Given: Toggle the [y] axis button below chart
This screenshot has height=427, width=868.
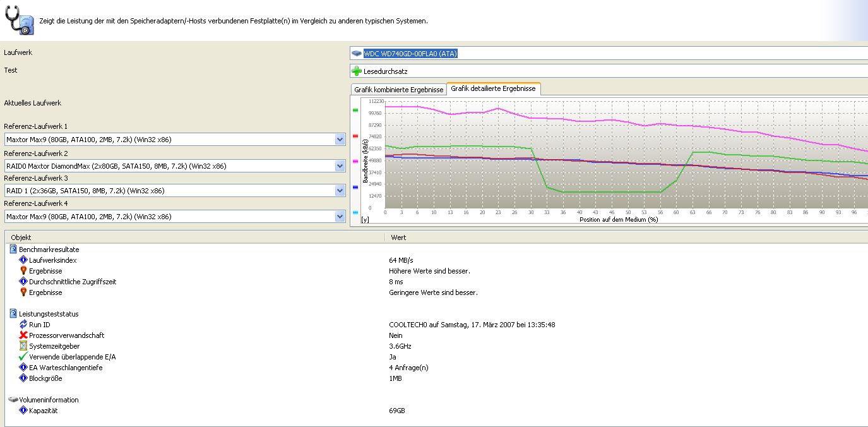Looking at the screenshot, I should click(x=365, y=220).
